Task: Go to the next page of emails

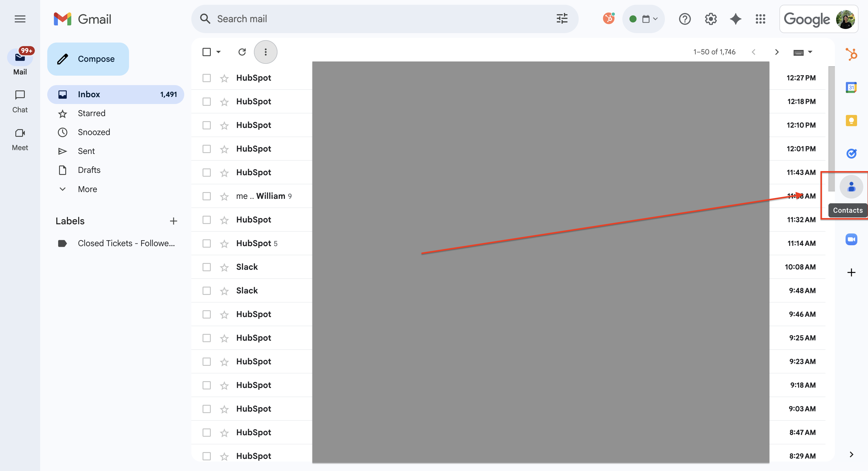Action: pyautogui.click(x=777, y=52)
